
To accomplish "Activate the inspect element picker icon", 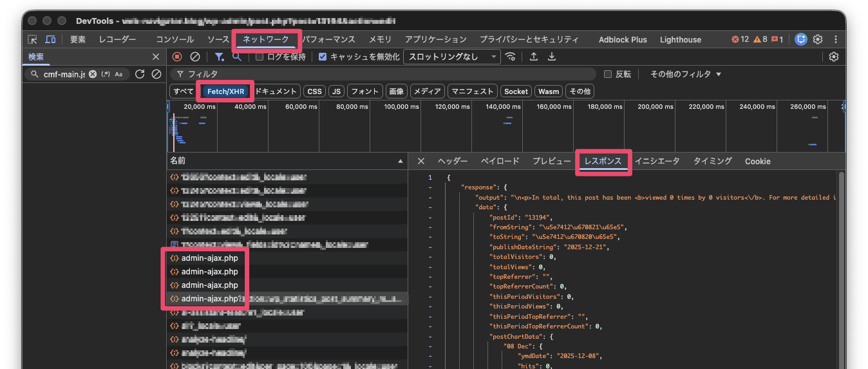I will coord(33,39).
